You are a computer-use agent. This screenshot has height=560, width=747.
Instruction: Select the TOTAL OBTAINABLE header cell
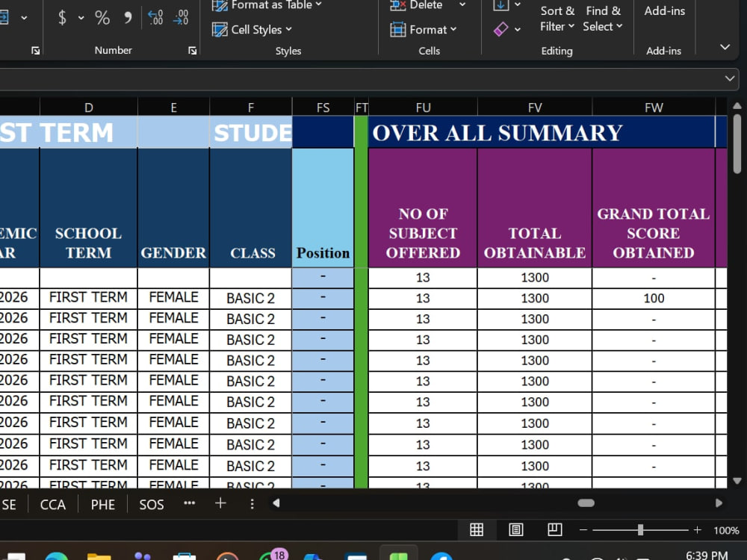click(x=535, y=208)
